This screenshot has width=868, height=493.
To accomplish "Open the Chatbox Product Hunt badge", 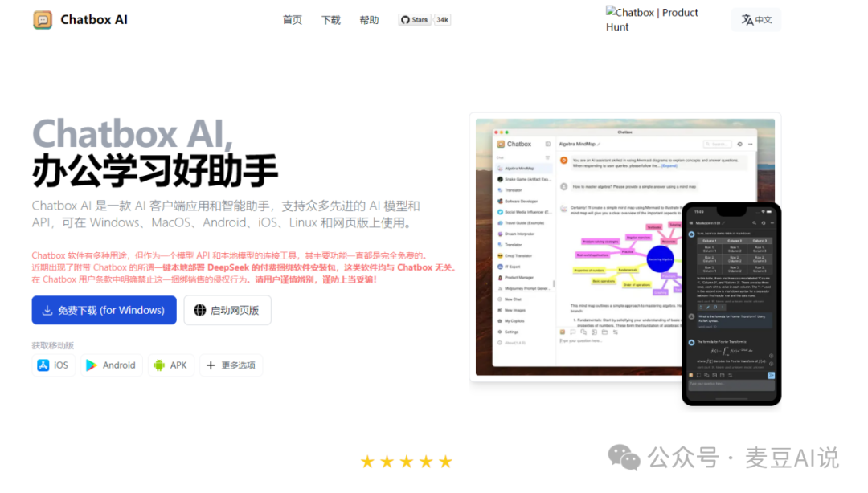I will [652, 19].
